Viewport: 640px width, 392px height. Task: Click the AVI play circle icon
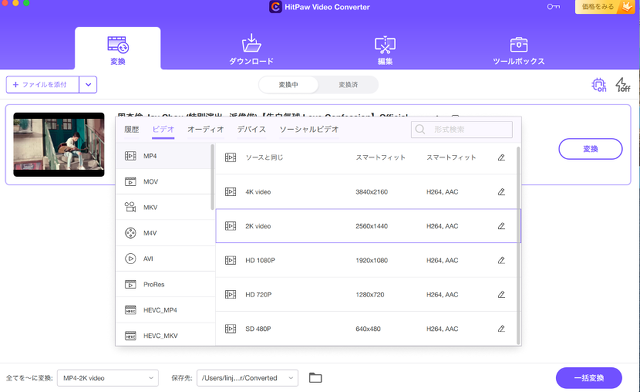pos(130,259)
